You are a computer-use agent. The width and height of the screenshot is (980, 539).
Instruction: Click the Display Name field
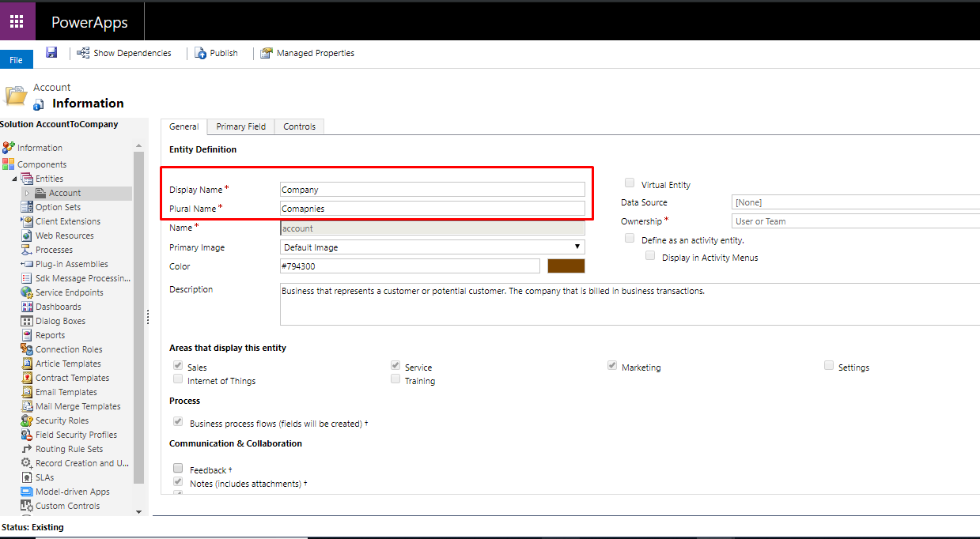[433, 190]
